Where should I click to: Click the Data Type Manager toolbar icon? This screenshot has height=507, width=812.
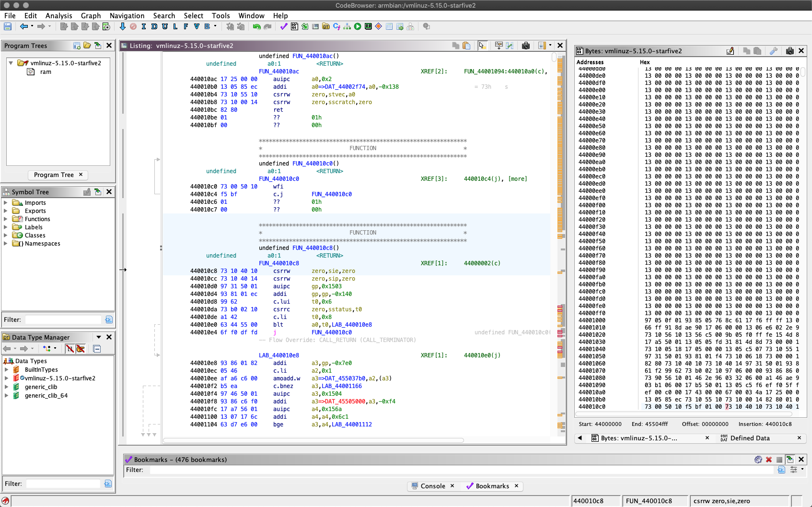point(326,27)
